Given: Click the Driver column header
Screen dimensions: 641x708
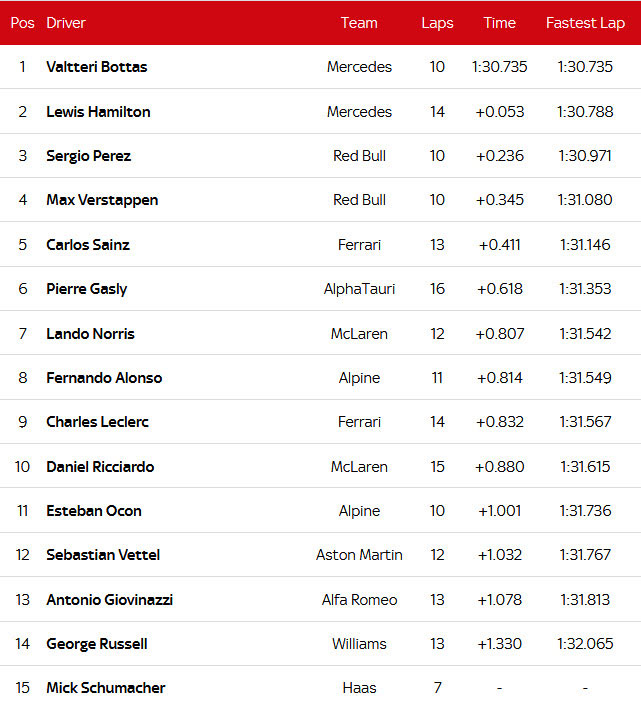Looking at the screenshot, I should pyautogui.click(x=66, y=23).
